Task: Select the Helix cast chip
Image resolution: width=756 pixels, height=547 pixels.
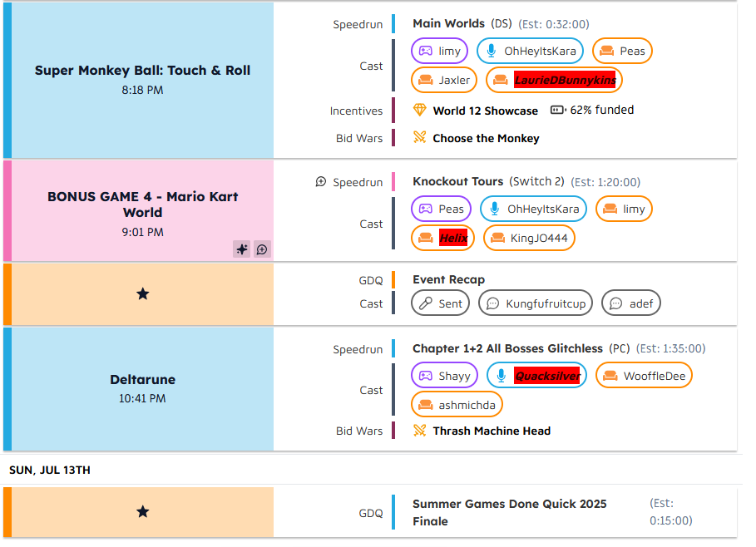Action: (442, 238)
